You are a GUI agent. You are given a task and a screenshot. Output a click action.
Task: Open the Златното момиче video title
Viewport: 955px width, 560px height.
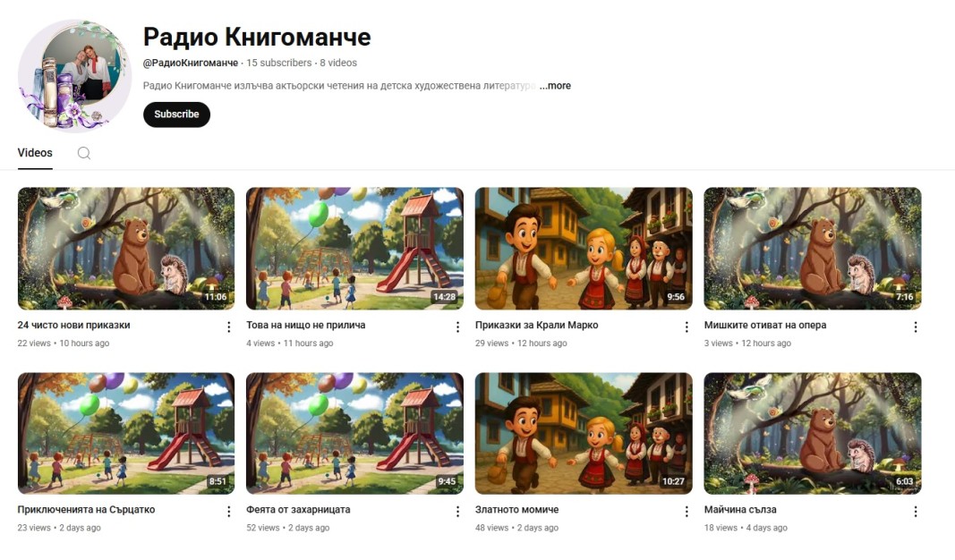[516, 510]
